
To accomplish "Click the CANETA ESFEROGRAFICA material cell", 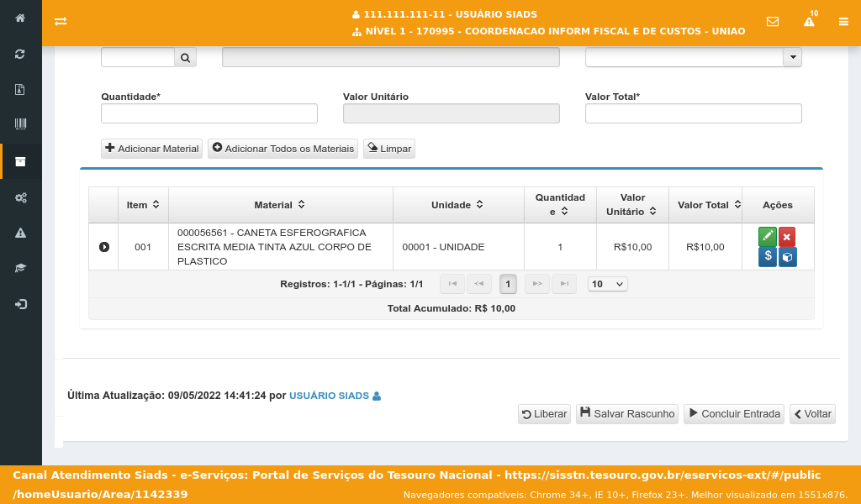I will click(281, 247).
